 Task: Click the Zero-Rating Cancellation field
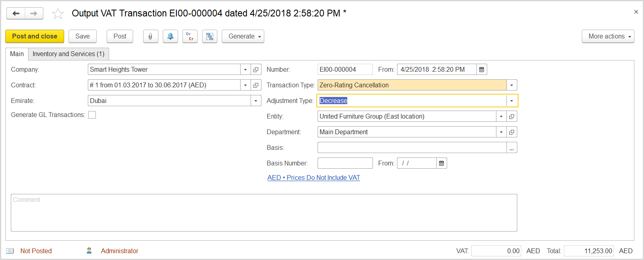click(412, 85)
